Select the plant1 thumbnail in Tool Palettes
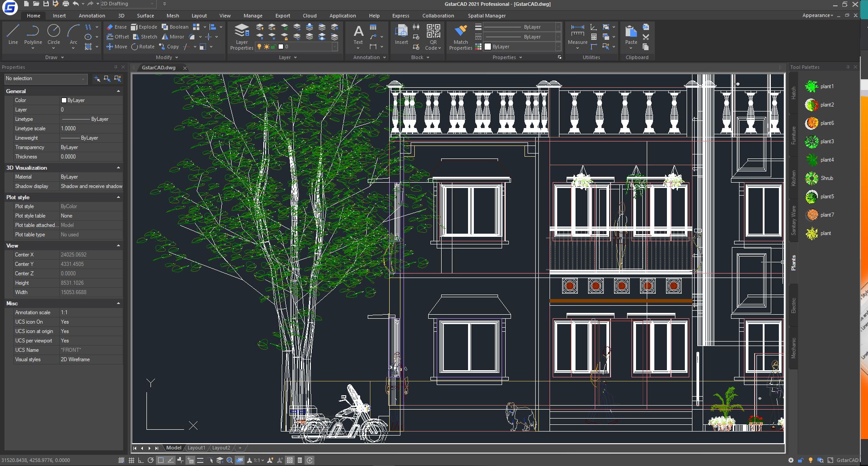 812,86
